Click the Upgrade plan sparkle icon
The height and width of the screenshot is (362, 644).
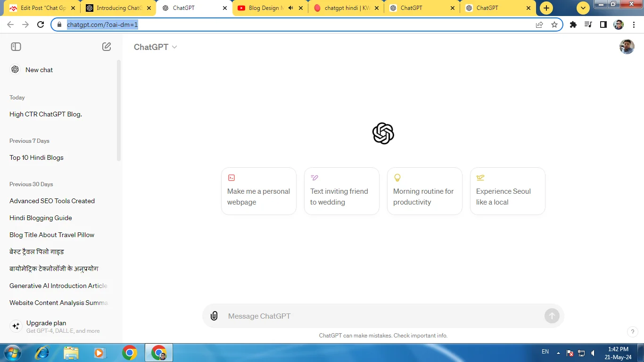(x=16, y=326)
